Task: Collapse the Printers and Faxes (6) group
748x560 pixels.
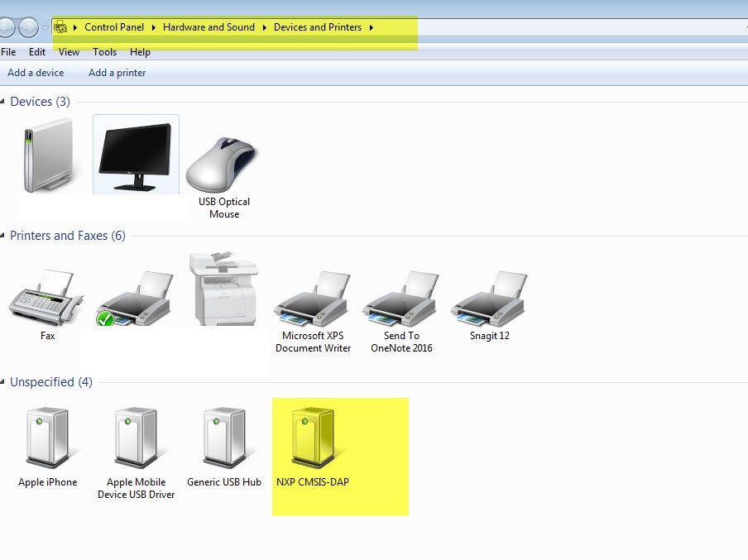Action: (2, 236)
